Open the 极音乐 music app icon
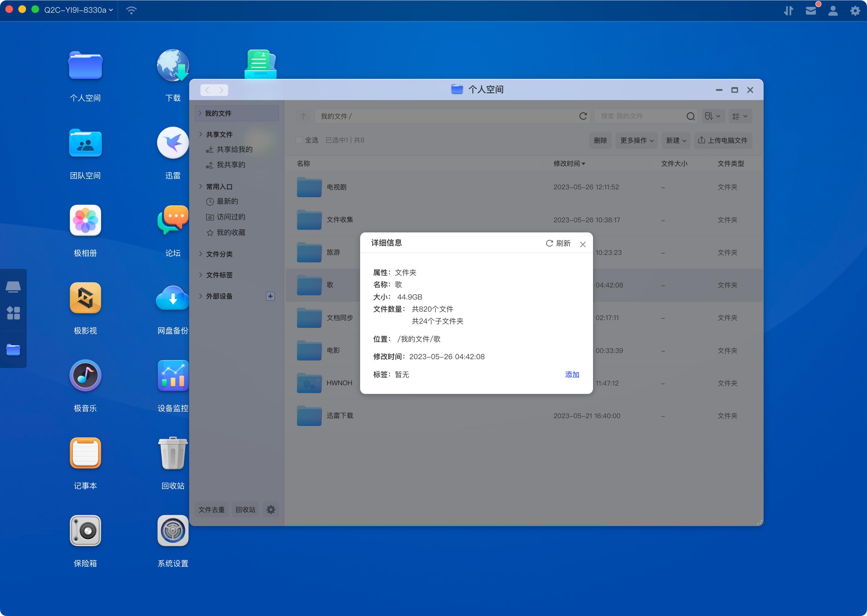 coord(85,375)
